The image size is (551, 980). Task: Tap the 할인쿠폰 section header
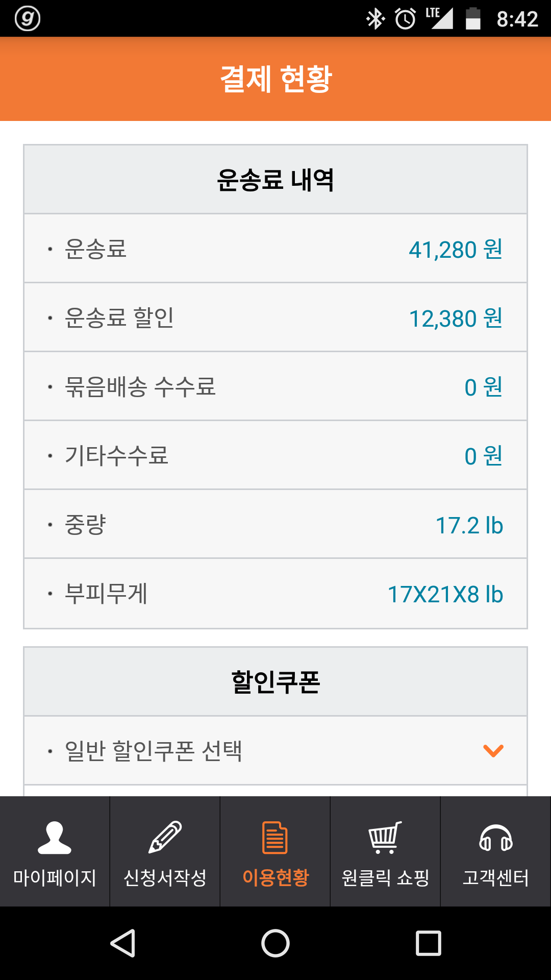tap(275, 682)
